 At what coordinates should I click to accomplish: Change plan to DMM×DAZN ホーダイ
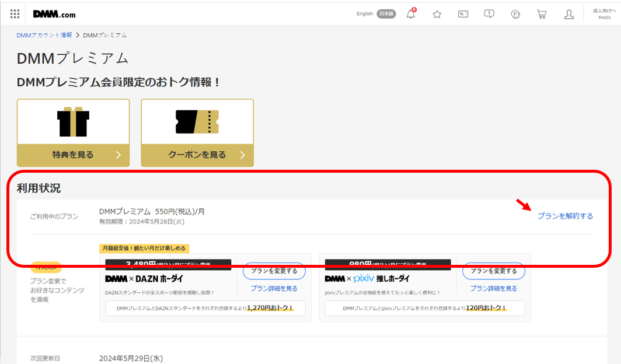[x=274, y=271]
